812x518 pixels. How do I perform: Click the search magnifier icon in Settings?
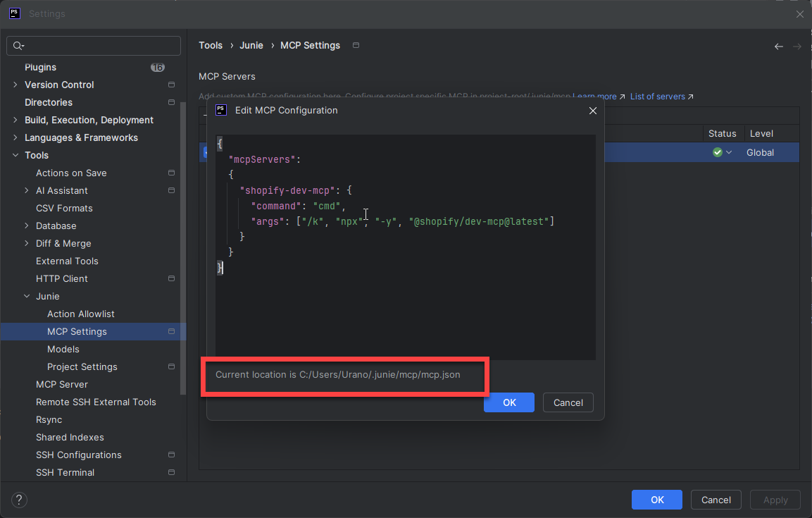[18, 46]
